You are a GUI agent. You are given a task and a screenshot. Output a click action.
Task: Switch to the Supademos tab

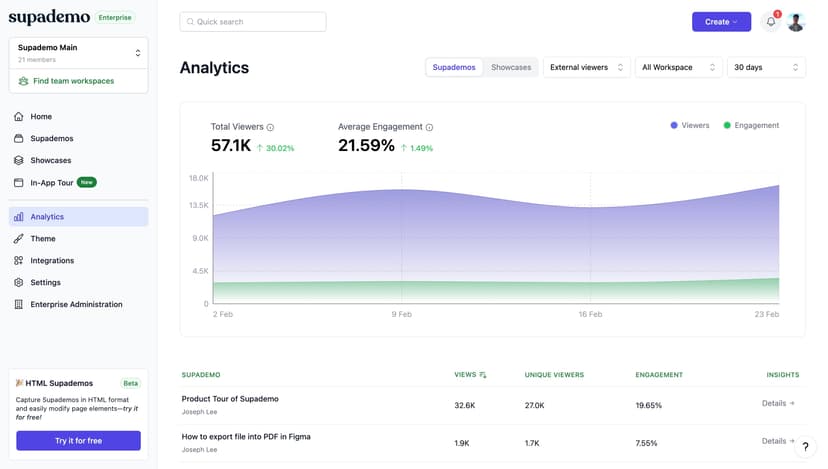[454, 67]
